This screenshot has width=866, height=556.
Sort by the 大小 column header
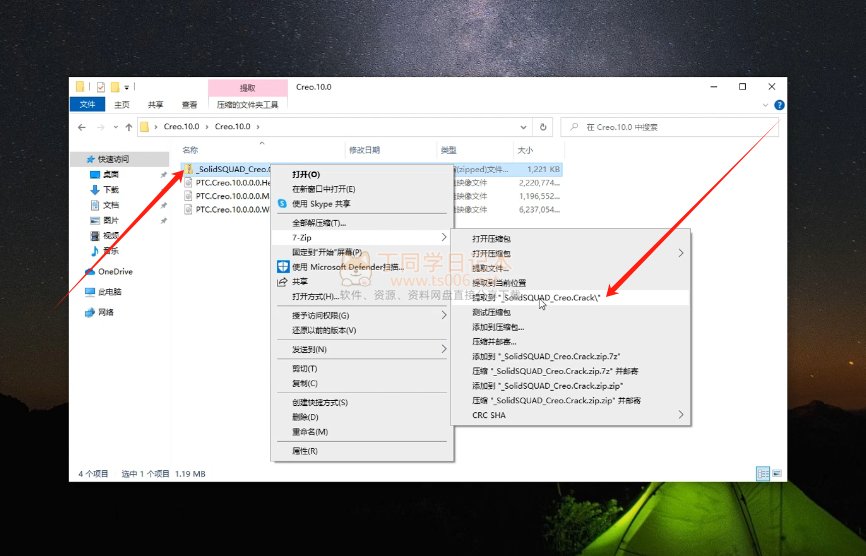(525, 150)
